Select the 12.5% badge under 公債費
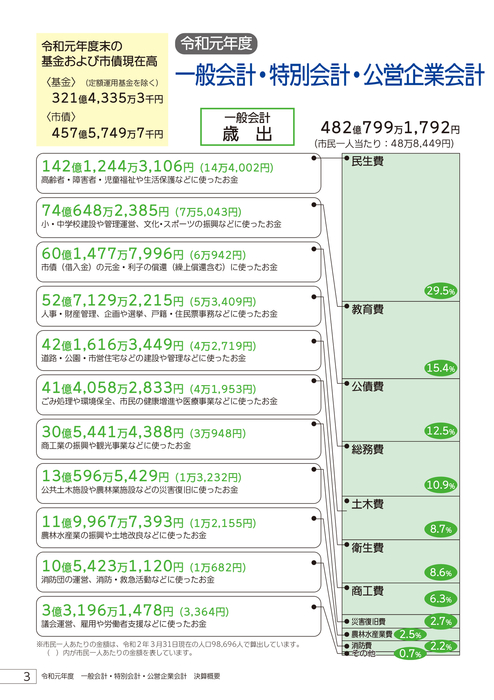 tap(440, 431)
